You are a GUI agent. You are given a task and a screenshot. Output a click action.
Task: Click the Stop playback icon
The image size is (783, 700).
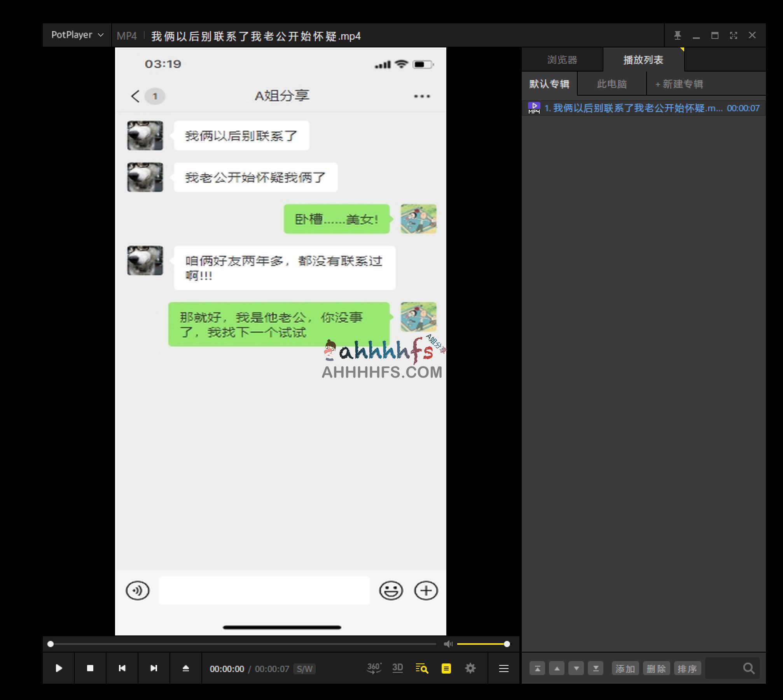pyautogui.click(x=91, y=668)
